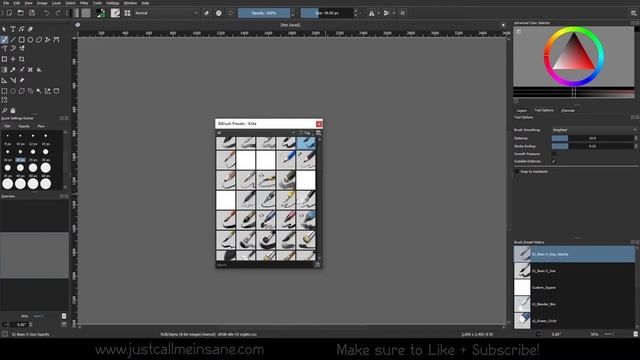Select the Rectangular Selection tool
The width and height of the screenshot is (640, 360).
[x=4, y=91]
